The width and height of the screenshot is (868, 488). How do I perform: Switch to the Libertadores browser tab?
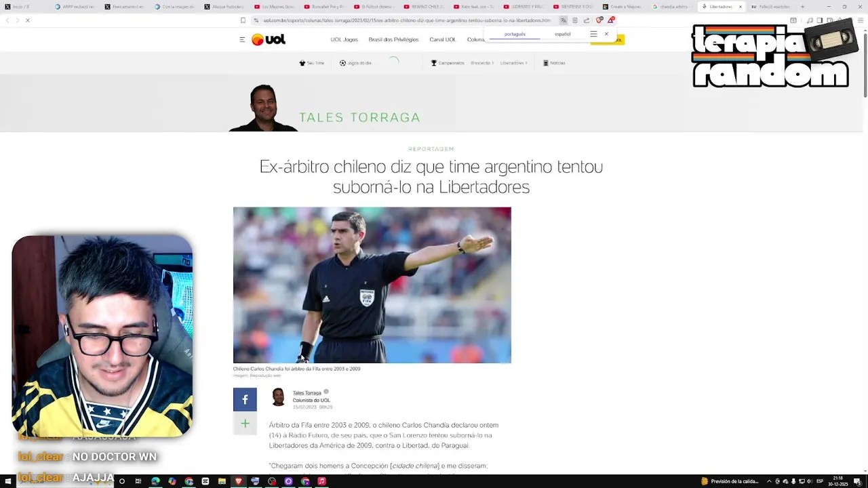[720, 6]
